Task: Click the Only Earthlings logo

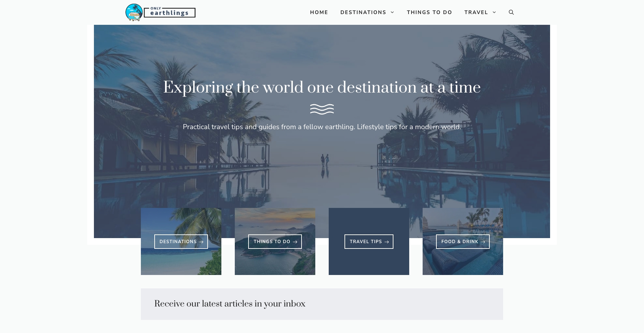Action: click(160, 12)
